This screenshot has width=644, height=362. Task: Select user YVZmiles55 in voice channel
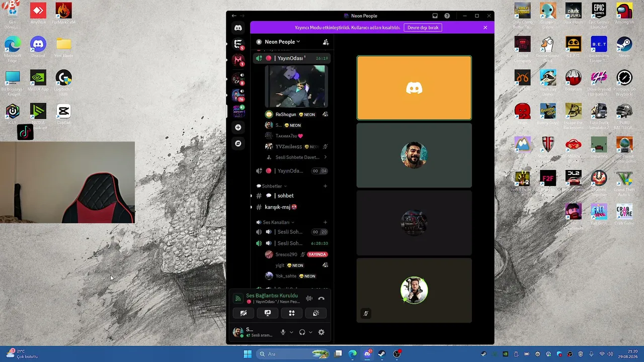296,147
